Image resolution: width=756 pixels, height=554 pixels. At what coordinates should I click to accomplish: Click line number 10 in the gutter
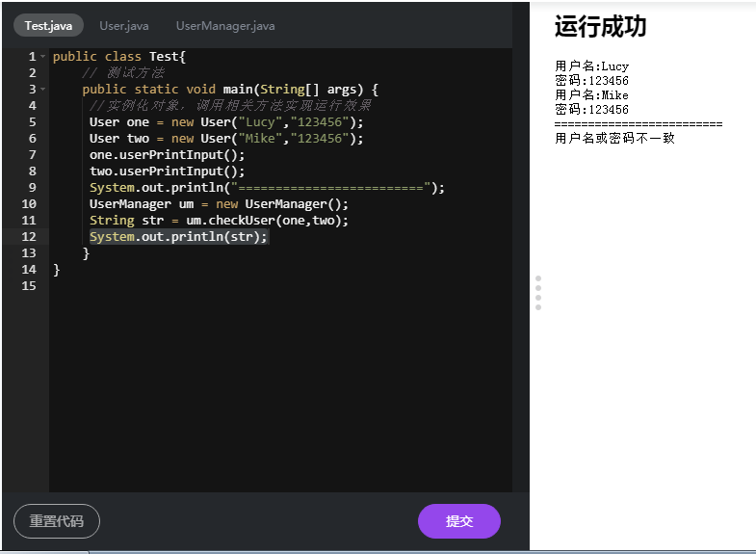(x=29, y=204)
